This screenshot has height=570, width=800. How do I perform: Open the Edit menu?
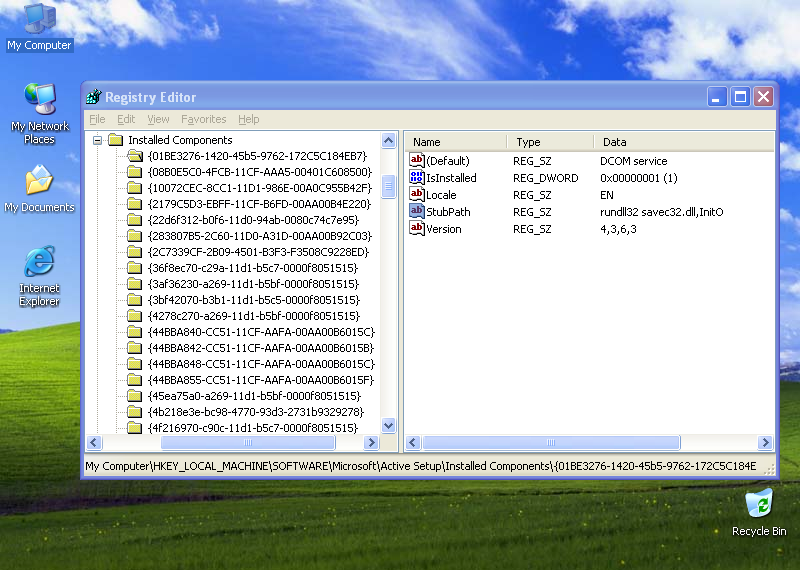126,119
